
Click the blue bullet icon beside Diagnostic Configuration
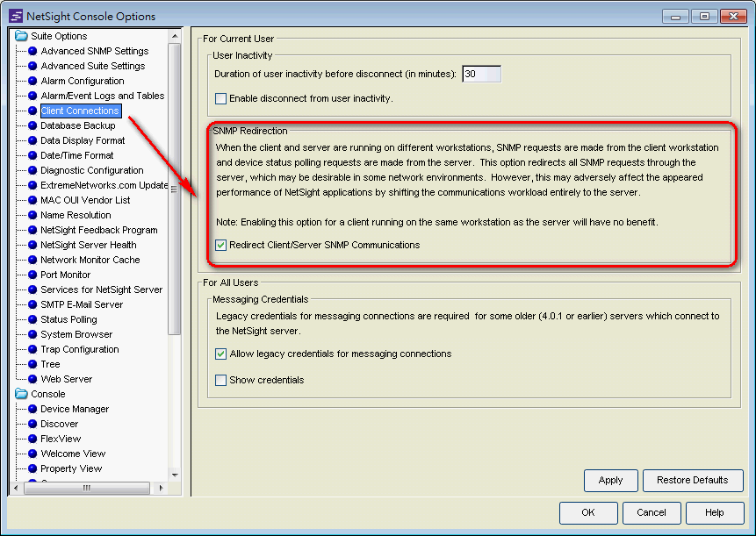tap(32, 170)
